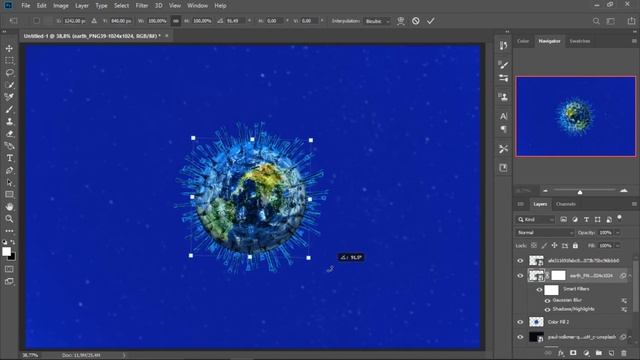Switch to the Swatches tab
The image size is (640, 360).
(x=580, y=41)
